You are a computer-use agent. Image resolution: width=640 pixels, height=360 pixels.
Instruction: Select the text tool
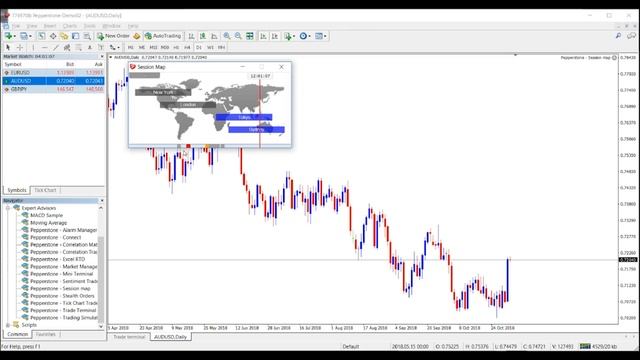(x=90, y=48)
